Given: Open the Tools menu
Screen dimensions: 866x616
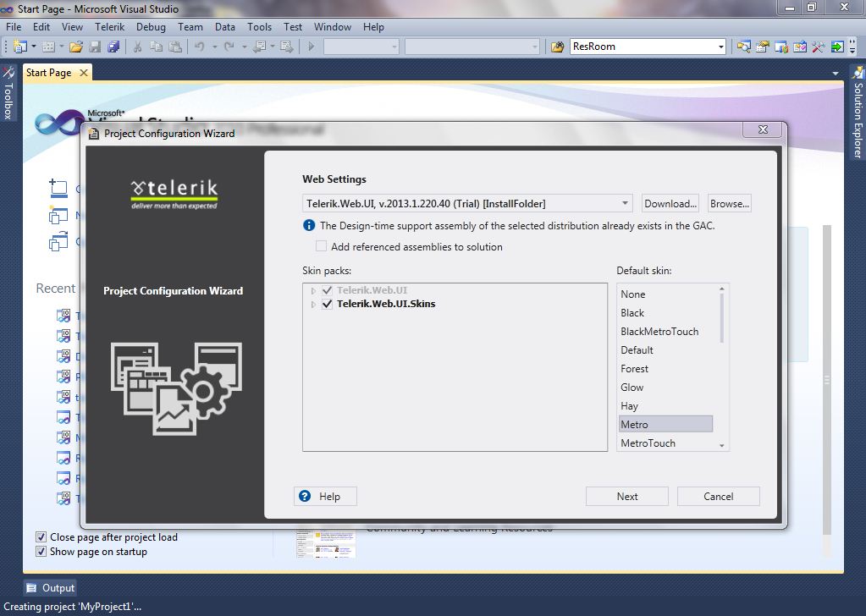Looking at the screenshot, I should coord(259,27).
